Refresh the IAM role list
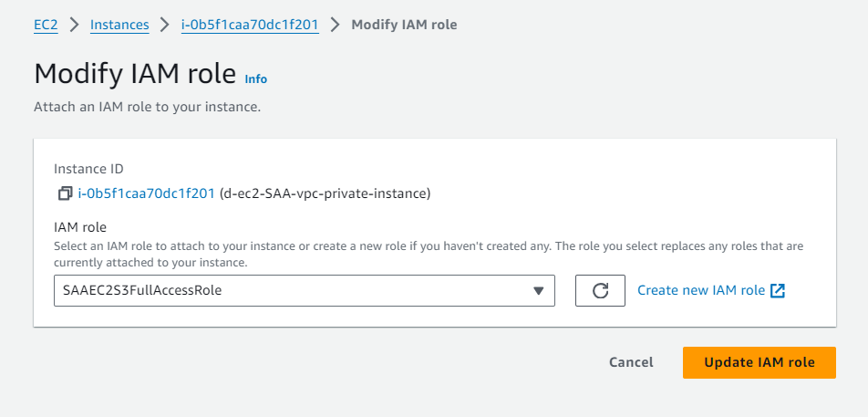This screenshot has width=868, height=417. coord(600,290)
